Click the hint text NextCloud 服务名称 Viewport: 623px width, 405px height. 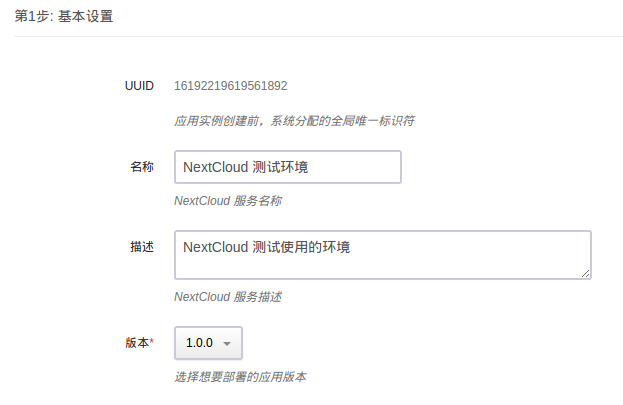pyautogui.click(x=227, y=201)
